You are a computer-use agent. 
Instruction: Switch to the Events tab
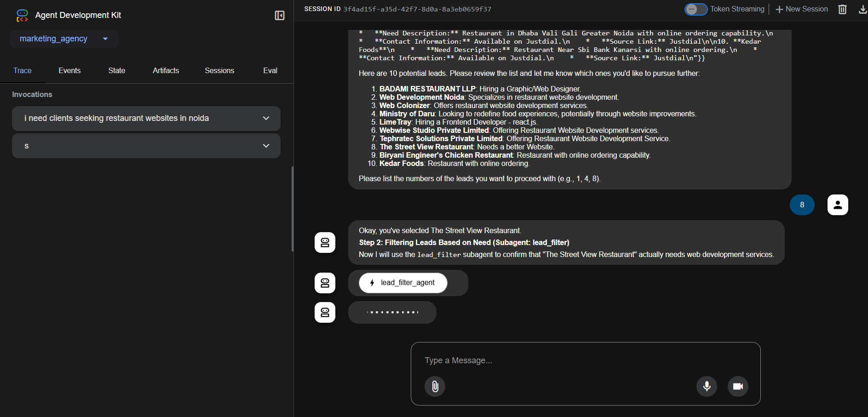[69, 70]
